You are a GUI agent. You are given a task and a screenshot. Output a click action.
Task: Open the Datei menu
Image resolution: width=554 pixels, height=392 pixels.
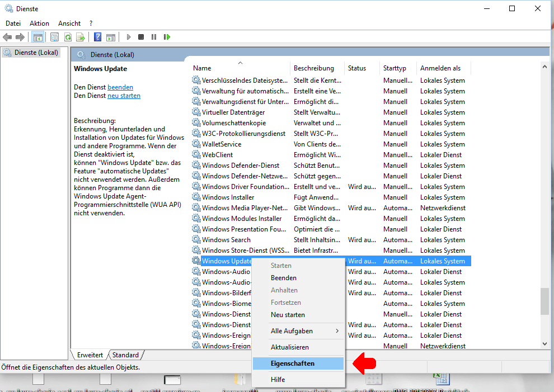click(x=13, y=23)
